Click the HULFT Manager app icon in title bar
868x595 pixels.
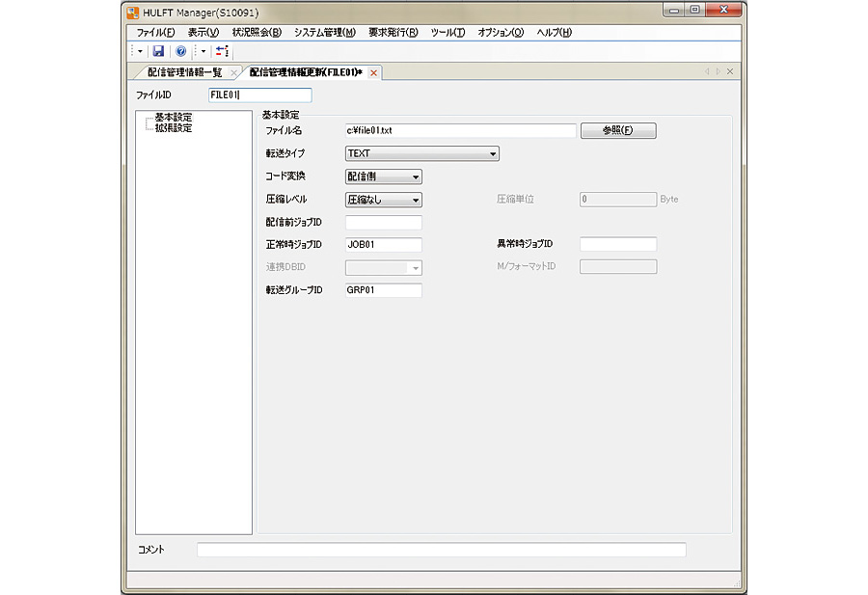tap(133, 12)
